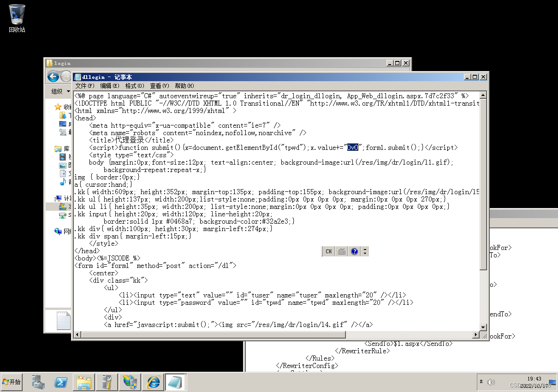The width and height of the screenshot is (558, 392).
Task: Click the Notepad taskbar button
Action: (x=176, y=382)
